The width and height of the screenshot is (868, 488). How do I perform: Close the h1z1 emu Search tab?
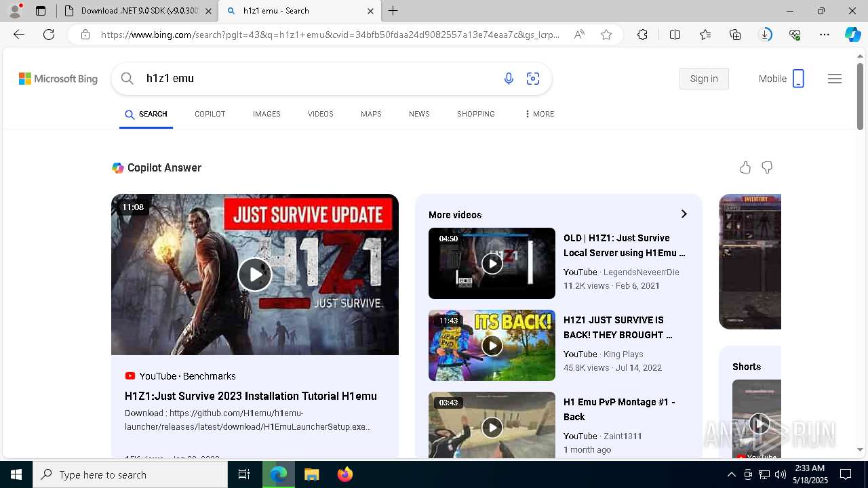tap(370, 11)
